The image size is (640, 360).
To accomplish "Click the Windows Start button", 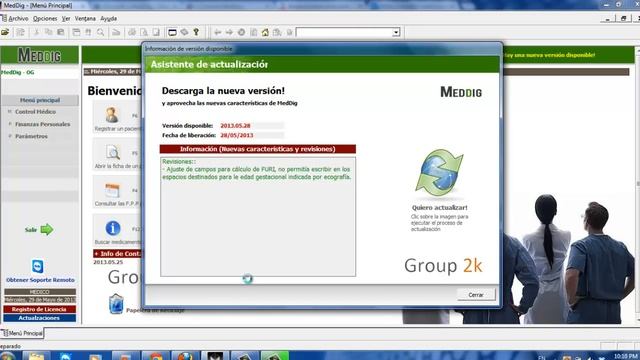I will 7,356.
